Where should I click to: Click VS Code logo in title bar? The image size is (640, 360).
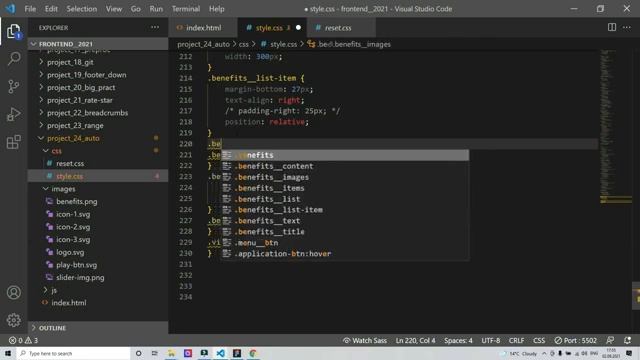click(x=10, y=9)
